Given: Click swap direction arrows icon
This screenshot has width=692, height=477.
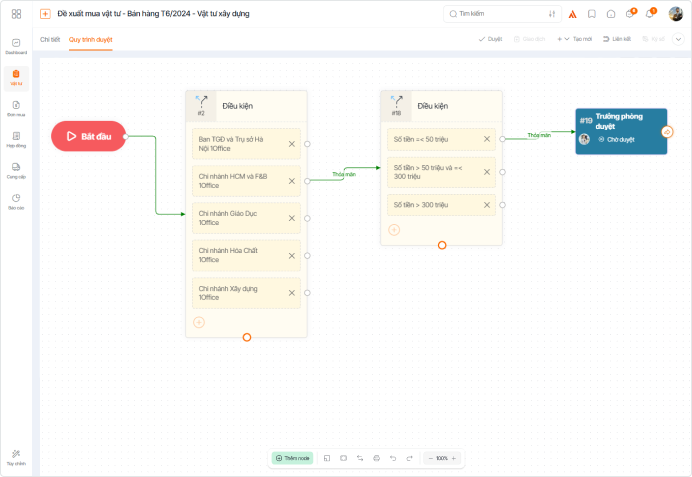Looking at the screenshot, I should tap(360, 458).
